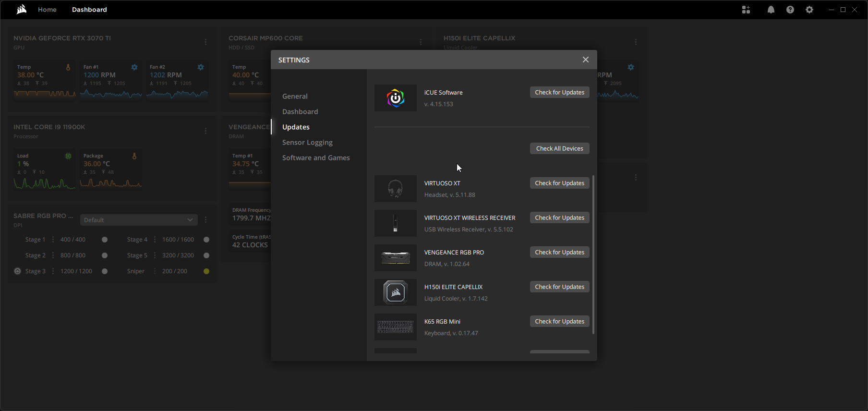Click the Corsair sails logo icon

click(22, 10)
